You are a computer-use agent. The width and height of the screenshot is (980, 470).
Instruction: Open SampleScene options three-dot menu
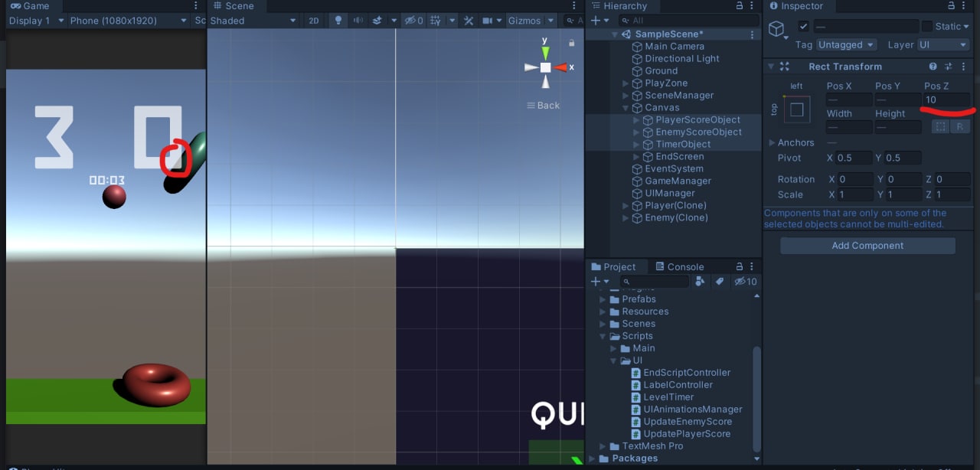(x=752, y=34)
